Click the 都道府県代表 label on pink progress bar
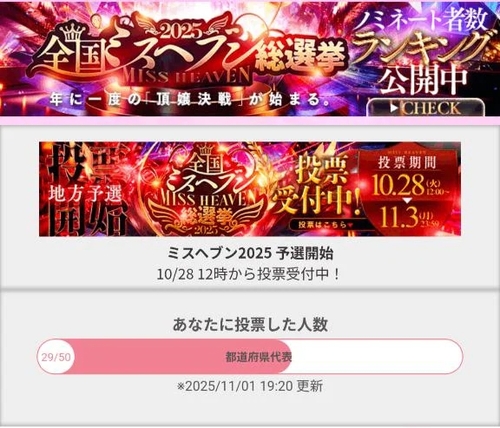Viewport: 500px width, 428px height. tap(259, 357)
